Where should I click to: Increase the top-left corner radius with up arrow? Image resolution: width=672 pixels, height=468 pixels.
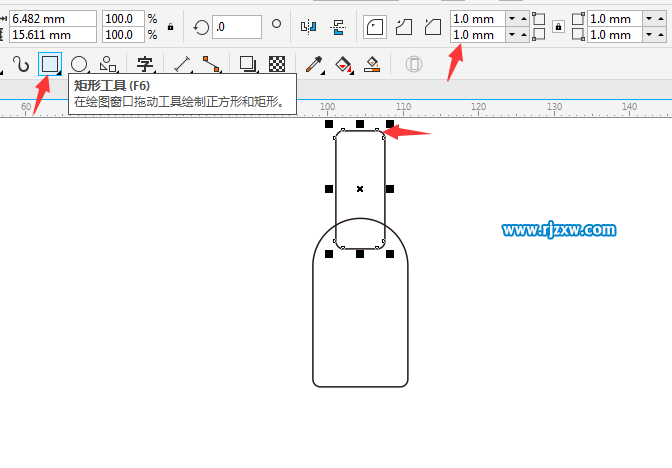coord(524,18)
